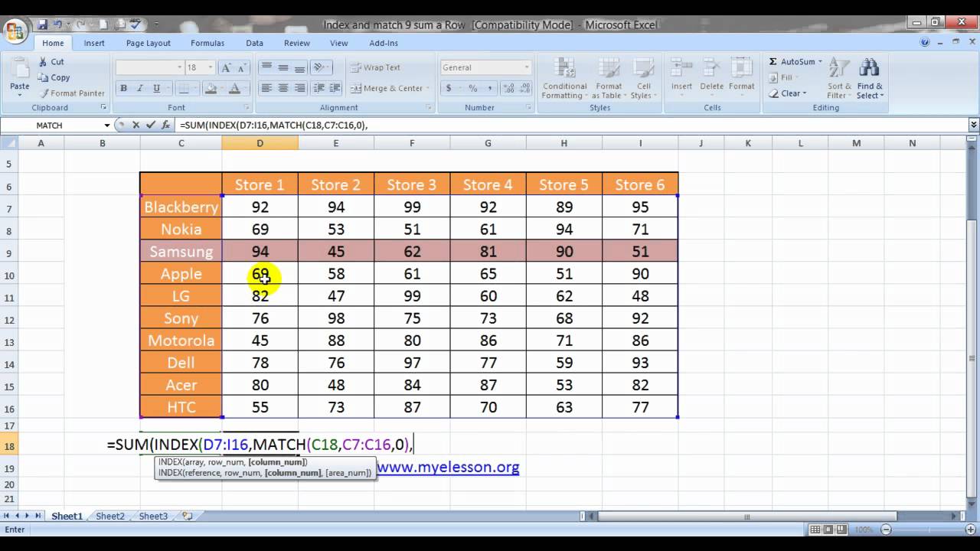Open the Formulas ribbon tab
Image resolution: width=980 pixels, height=551 pixels.
[x=207, y=43]
